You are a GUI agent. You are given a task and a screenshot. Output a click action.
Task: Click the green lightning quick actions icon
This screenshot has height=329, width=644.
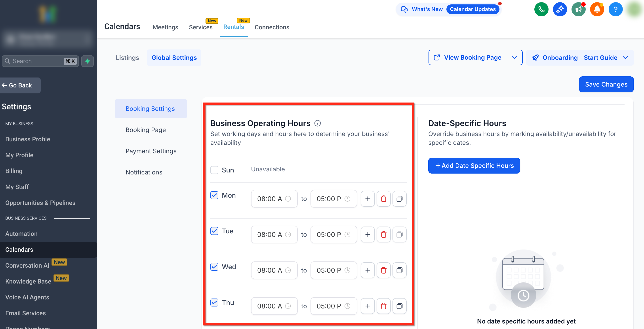(x=88, y=61)
